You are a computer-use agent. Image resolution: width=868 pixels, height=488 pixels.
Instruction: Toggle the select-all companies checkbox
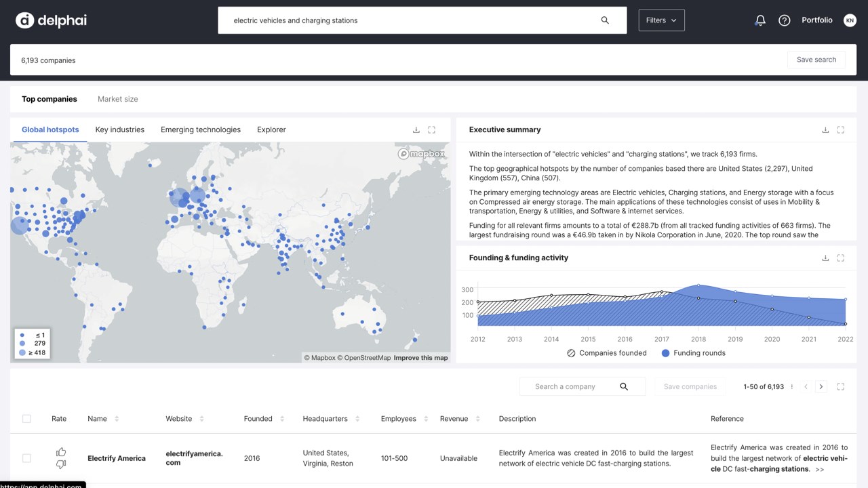pos(26,419)
